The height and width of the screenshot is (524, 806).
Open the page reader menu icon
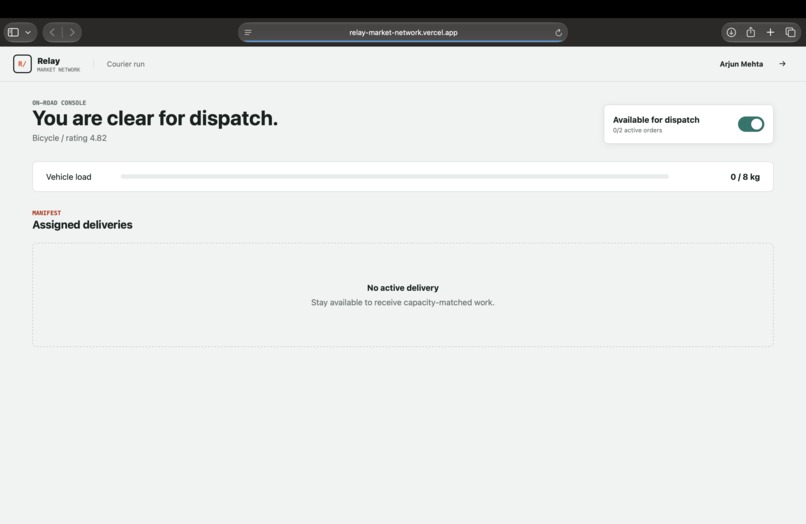click(248, 32)
